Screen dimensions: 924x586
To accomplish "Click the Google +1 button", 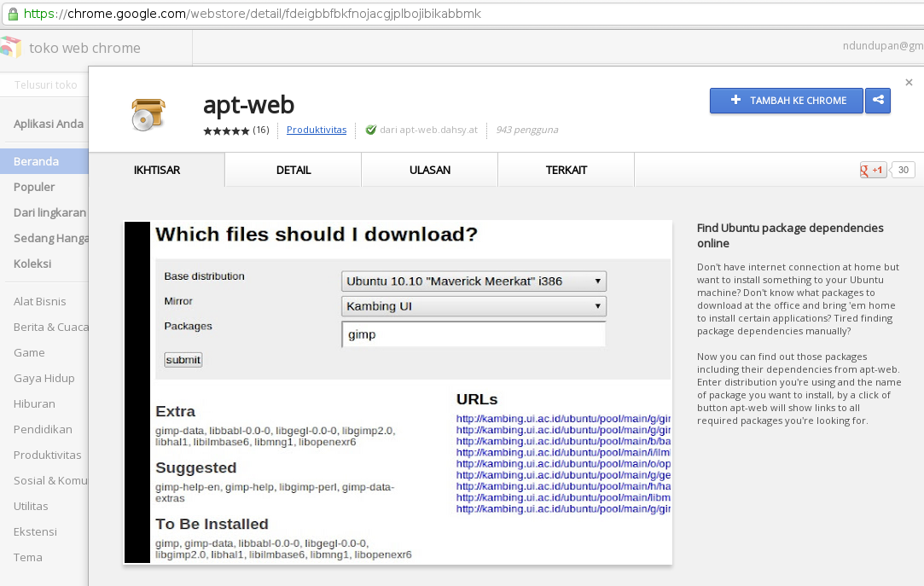I will point(873,171).
